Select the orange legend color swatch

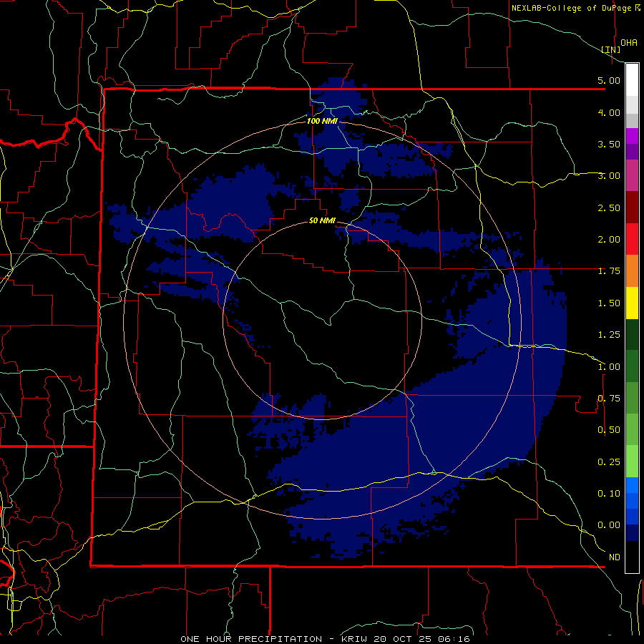click(632, 271)
